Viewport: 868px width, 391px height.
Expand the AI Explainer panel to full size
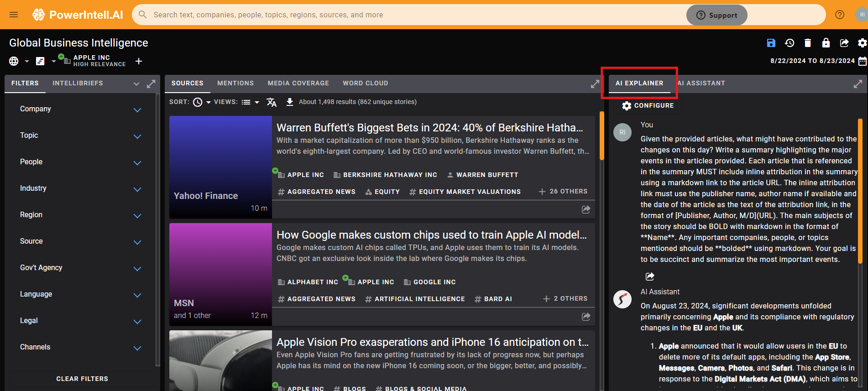click(x=858, y=84)
